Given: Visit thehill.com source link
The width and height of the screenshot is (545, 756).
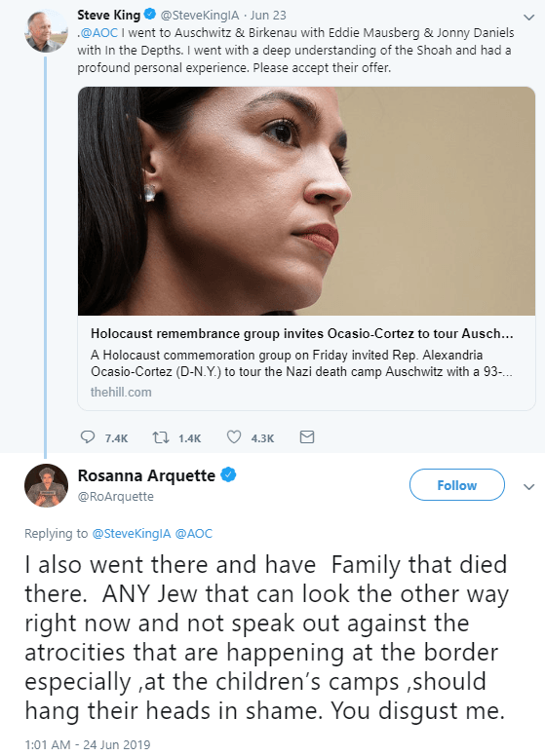Looking at the screenshot, I should point(121,392).
